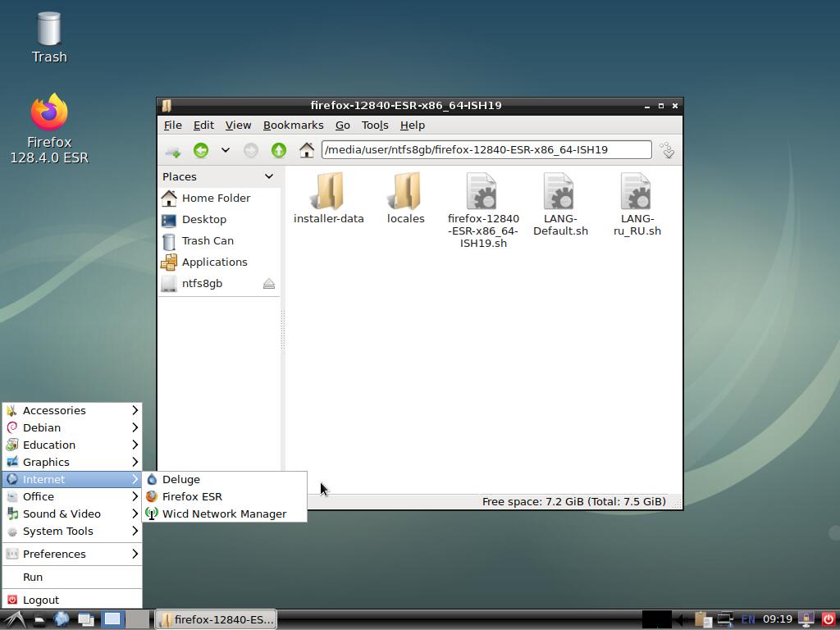
Task: Switch to first desktop in pager
Action: pyautogui.click(x=112, y=620)
